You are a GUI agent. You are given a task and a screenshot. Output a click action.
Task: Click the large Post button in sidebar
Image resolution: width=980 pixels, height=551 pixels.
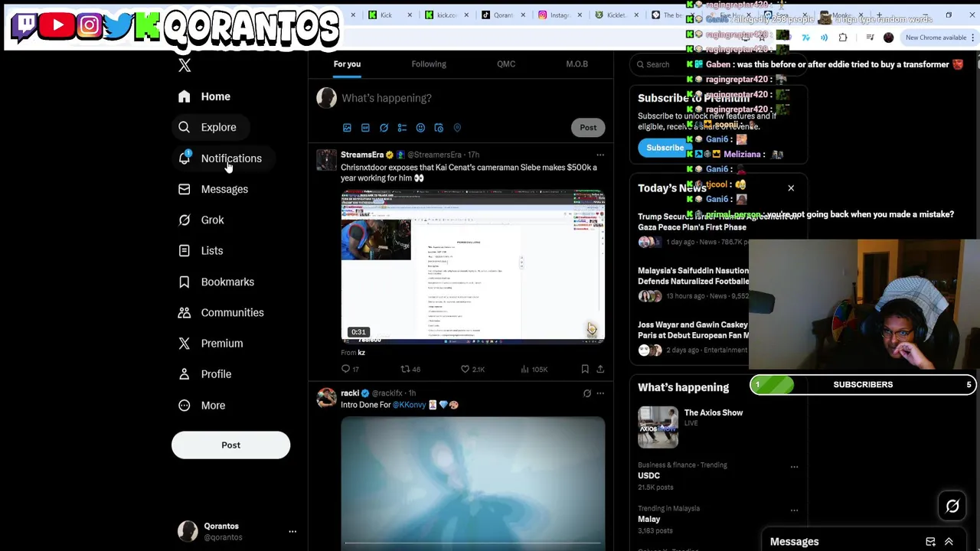click(230, 445)
